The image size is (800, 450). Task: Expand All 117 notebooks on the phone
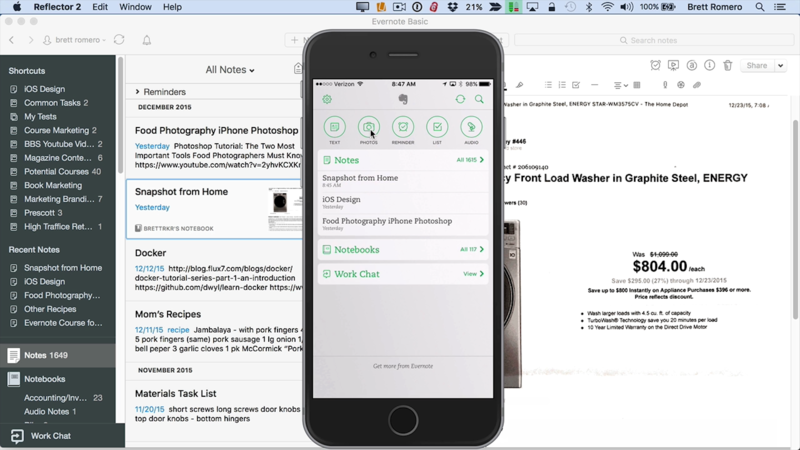pos(472,249)
